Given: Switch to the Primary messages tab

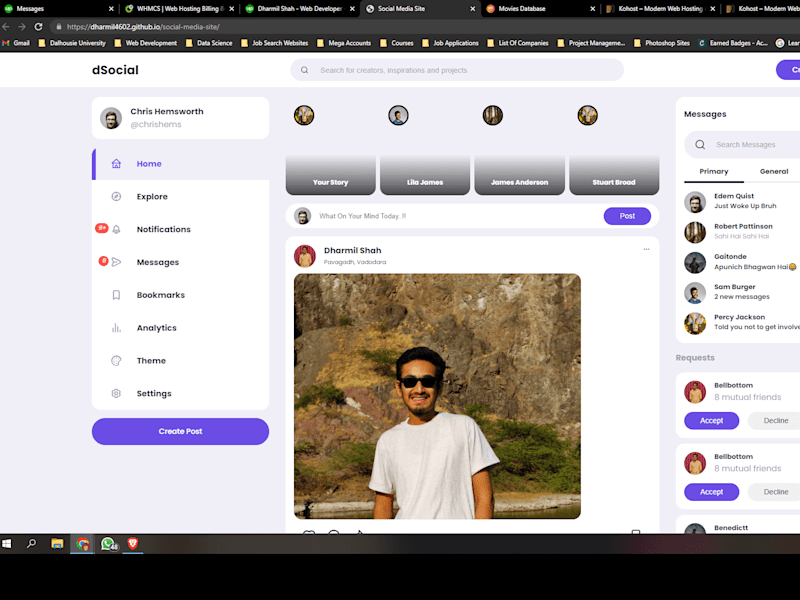Looking at the screenshot, I should coord(714,172).
